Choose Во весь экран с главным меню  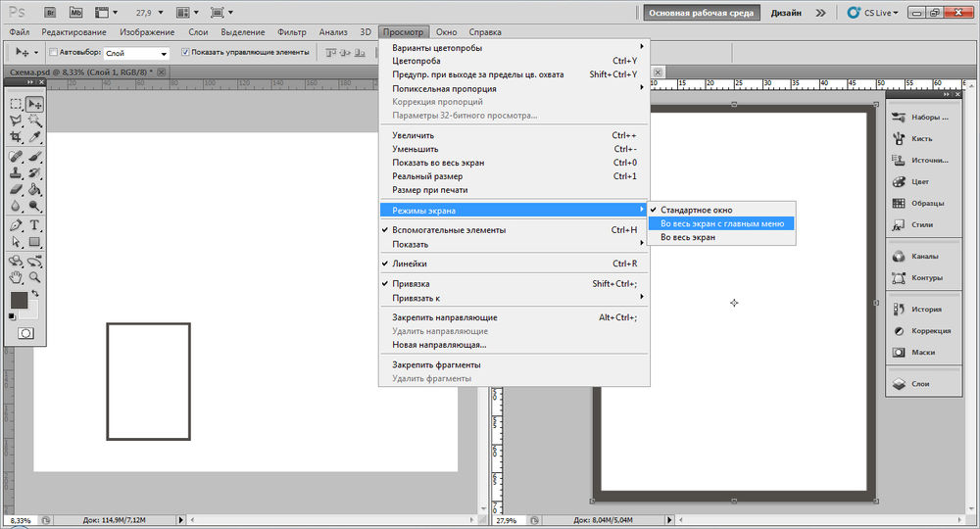721,223
